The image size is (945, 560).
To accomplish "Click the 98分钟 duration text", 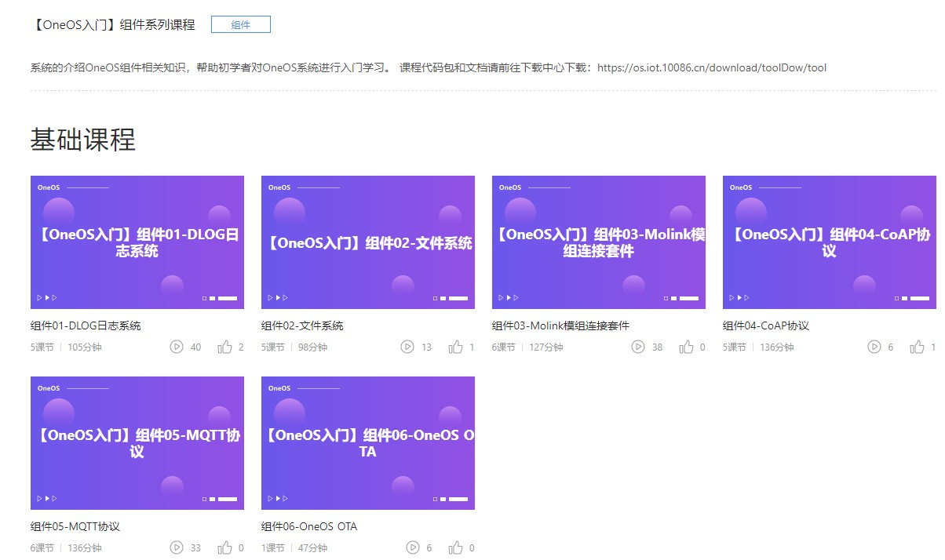I will click(x=312, y=347).
